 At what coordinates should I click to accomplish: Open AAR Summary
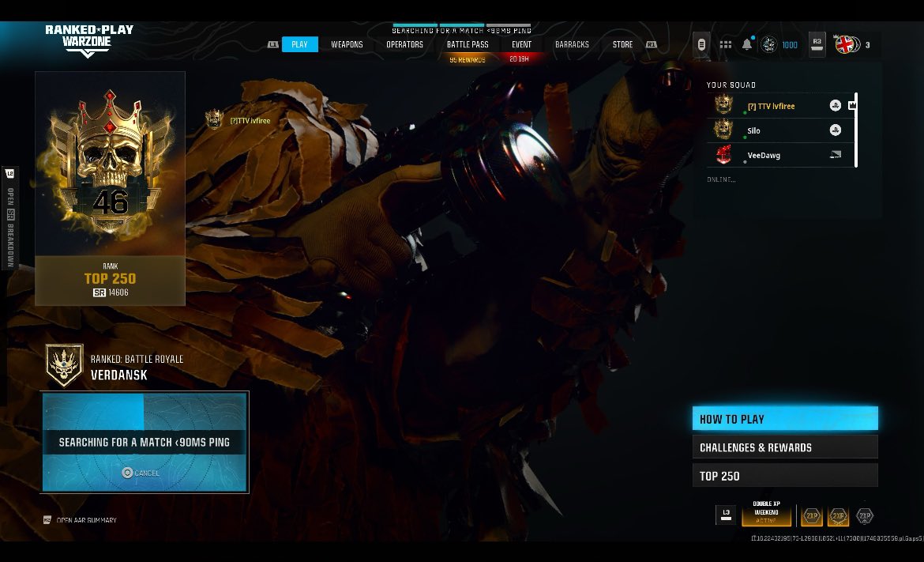pyautogui.click(x=80, y=520)
